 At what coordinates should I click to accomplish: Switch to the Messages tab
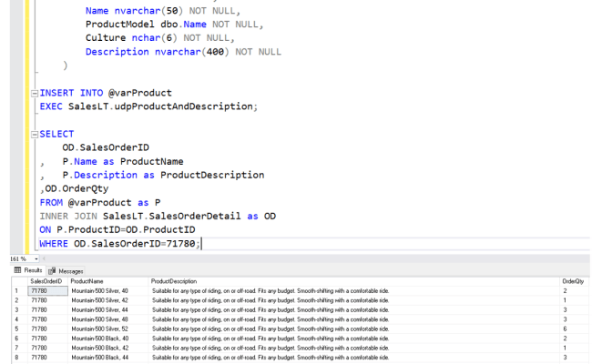tap(66, 271)
